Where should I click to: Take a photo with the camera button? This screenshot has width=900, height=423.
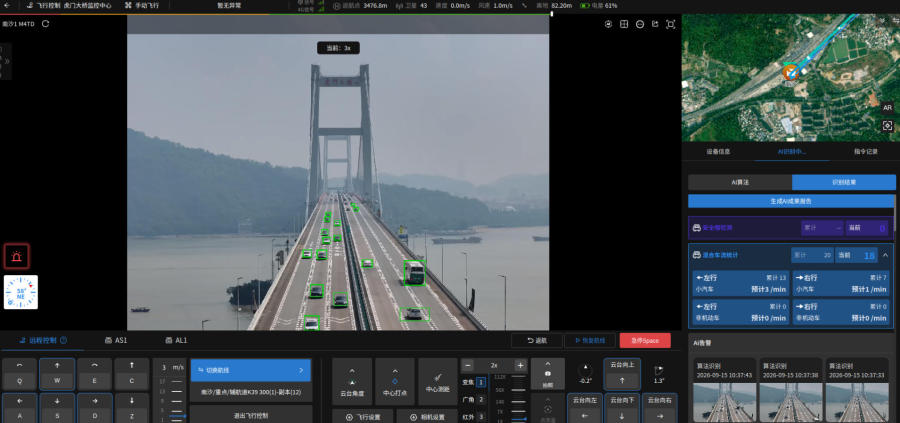click(548, 374)
